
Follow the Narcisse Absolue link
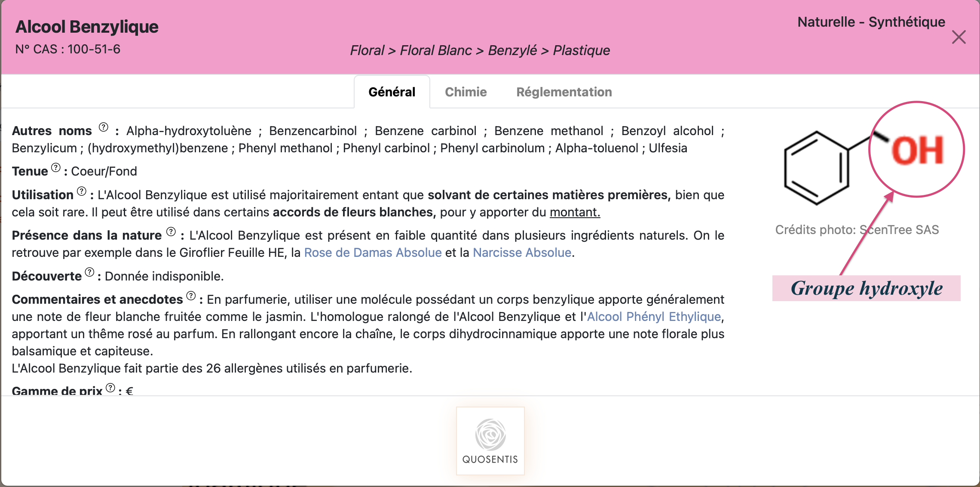(522, 253)
